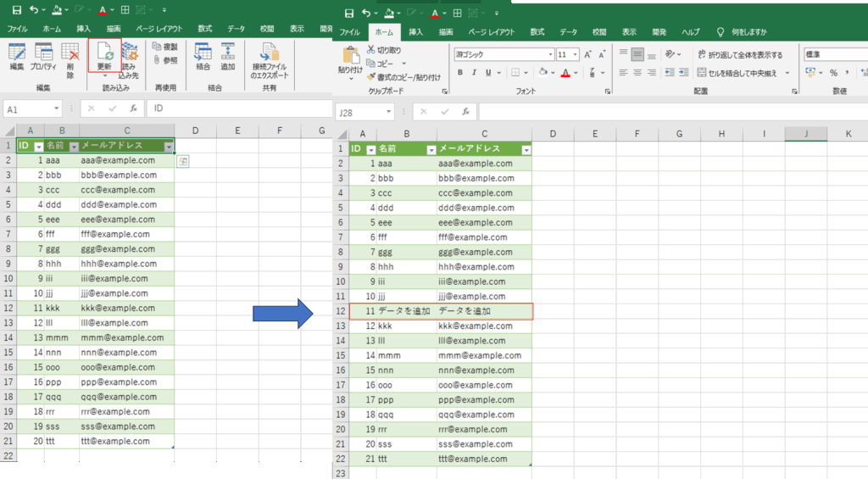Decrease indent in right window ribbon
Viewport: 868px width, 479px height.
pos(670,73)
